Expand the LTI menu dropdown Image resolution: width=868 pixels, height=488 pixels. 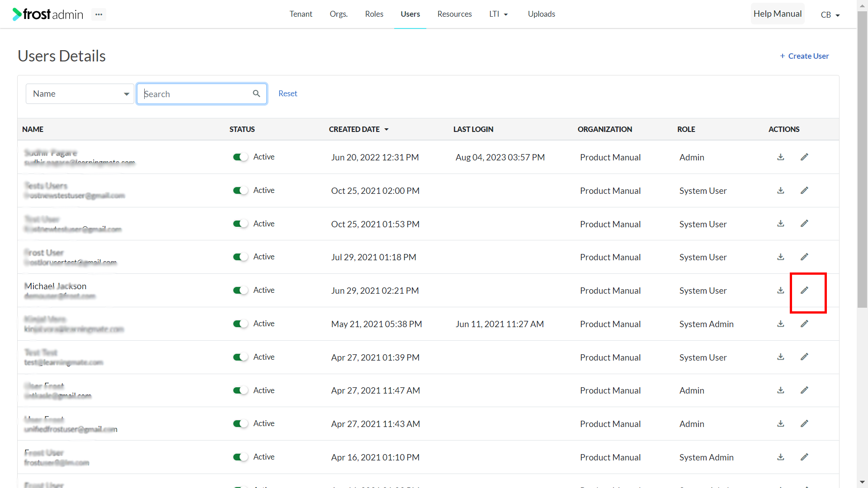(x=499, y=14)
